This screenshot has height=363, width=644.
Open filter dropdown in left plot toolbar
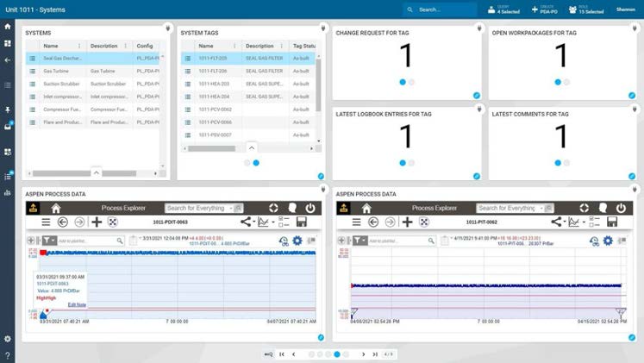(x=49, y=241)
